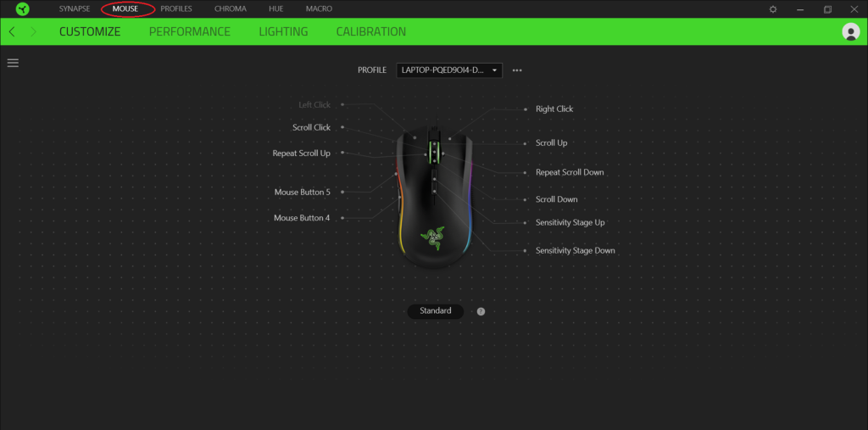This screenshot has width=868, height=430.
Task: Click the mouse image's Razer logo
Action: (433, 237)
